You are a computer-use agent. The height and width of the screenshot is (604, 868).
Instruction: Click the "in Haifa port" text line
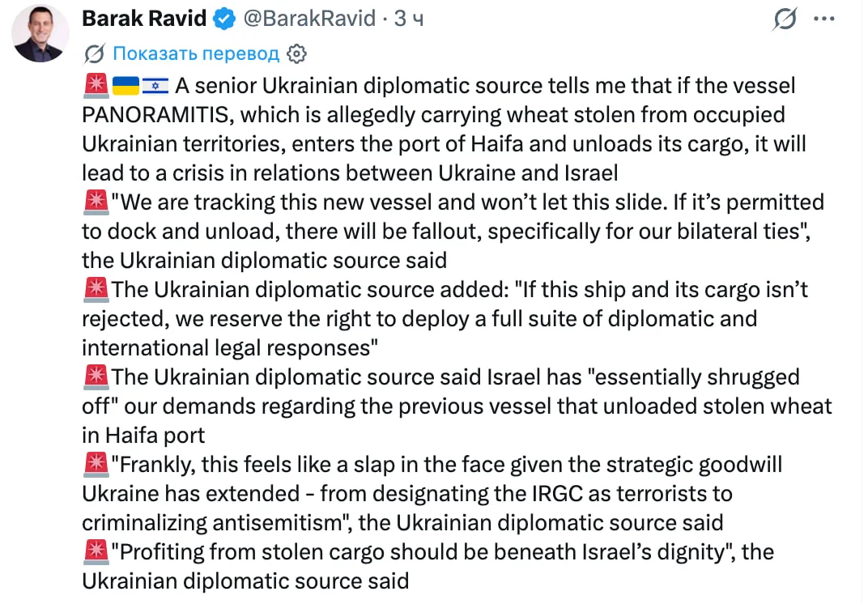tap(143, 435)
